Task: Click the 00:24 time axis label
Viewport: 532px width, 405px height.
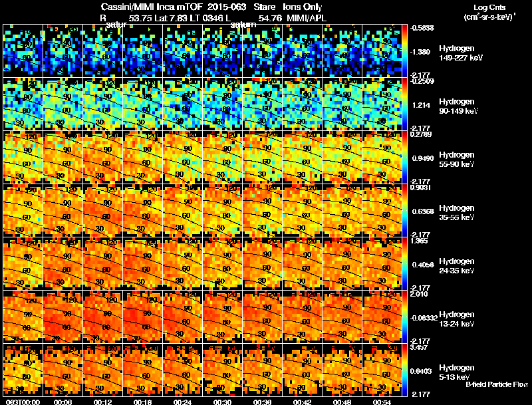Action: pyautogui.click(x=182, y=402)
